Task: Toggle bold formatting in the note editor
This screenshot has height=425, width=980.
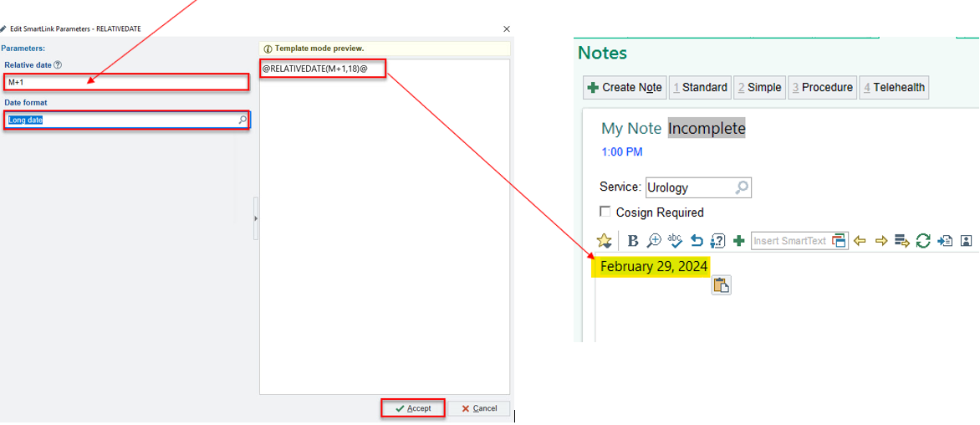Action: [x=633, y=241]
